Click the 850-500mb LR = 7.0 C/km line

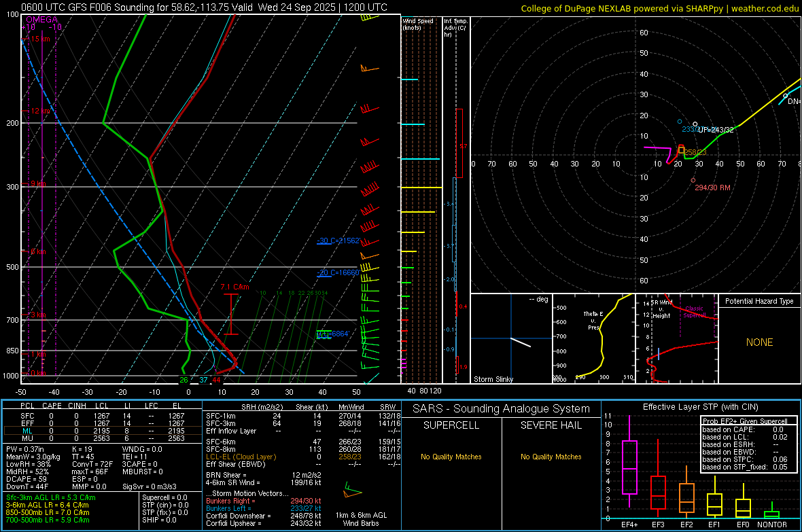pyautogui.click(x=48, y=512)
